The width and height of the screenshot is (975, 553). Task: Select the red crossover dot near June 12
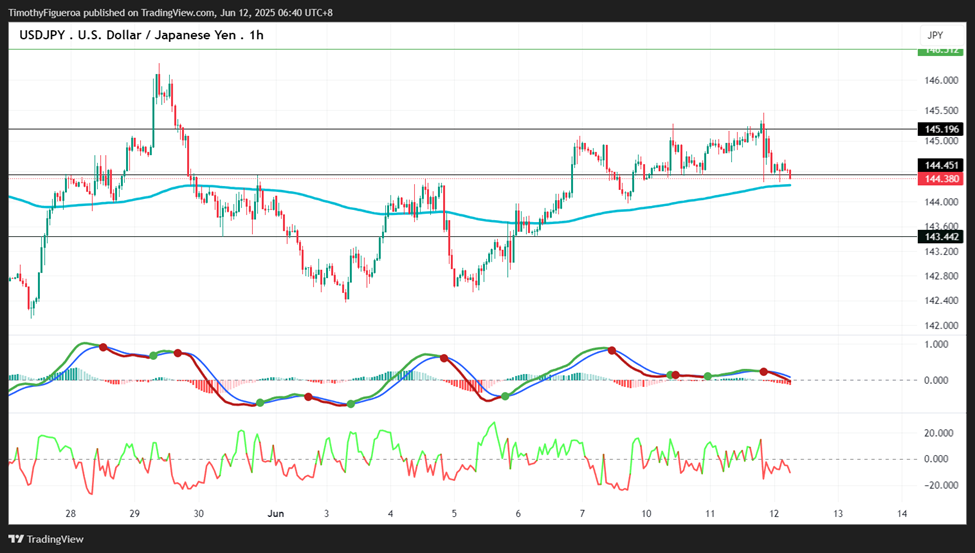(764, 372)
